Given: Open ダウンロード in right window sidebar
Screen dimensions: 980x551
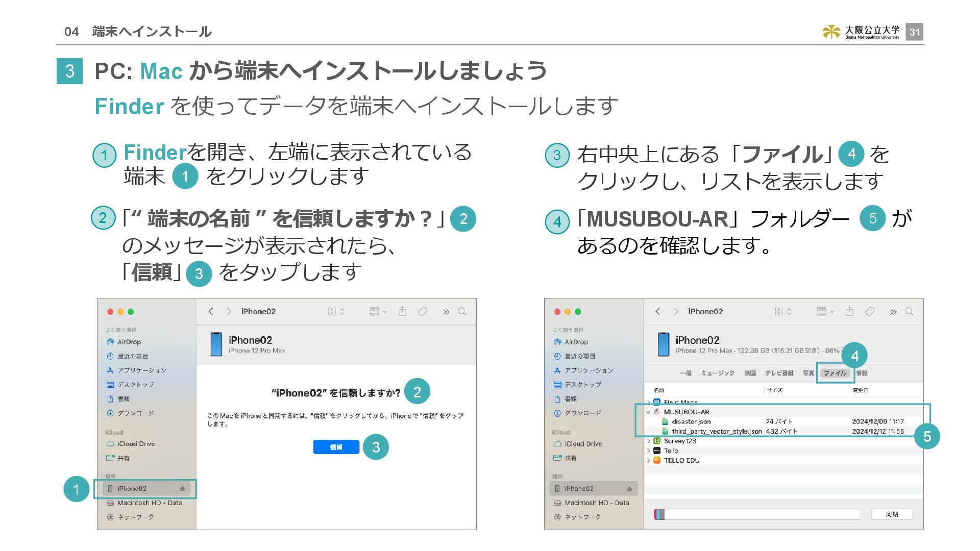Looking at the screenshot, I should 577,413.
